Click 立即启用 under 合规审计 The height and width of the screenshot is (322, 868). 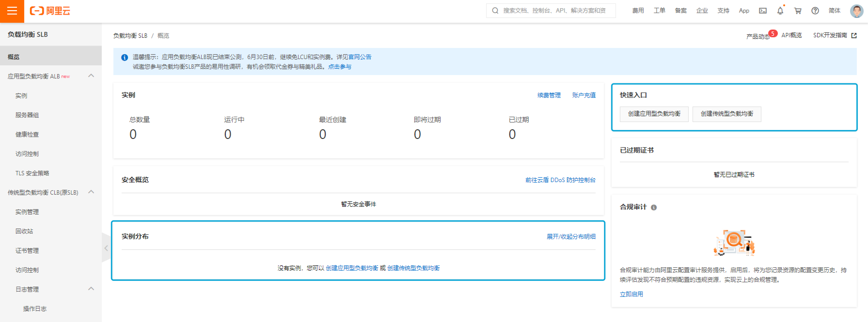[631, 294]
